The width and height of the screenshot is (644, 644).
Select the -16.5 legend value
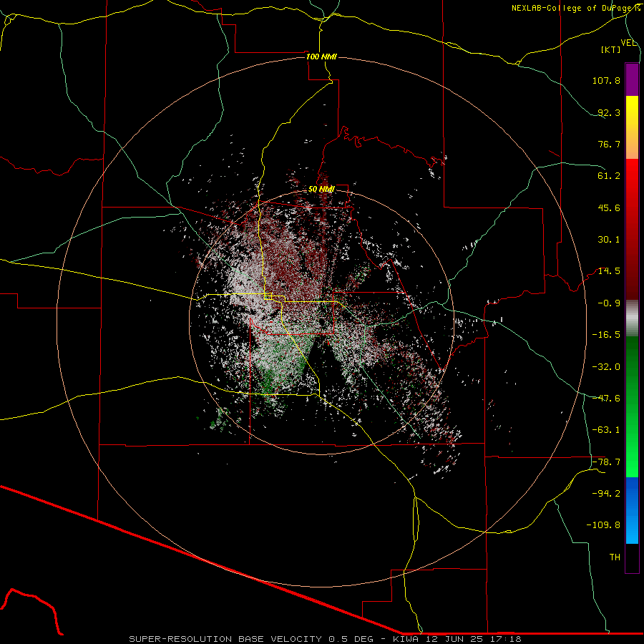point(606,335)
